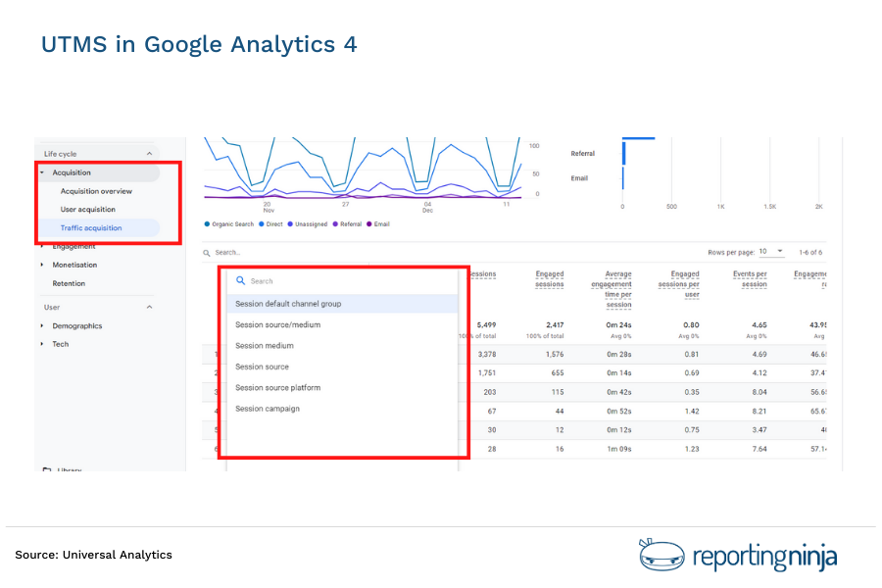Toggle the Email series in the bar chart

[x=580, y=177]
